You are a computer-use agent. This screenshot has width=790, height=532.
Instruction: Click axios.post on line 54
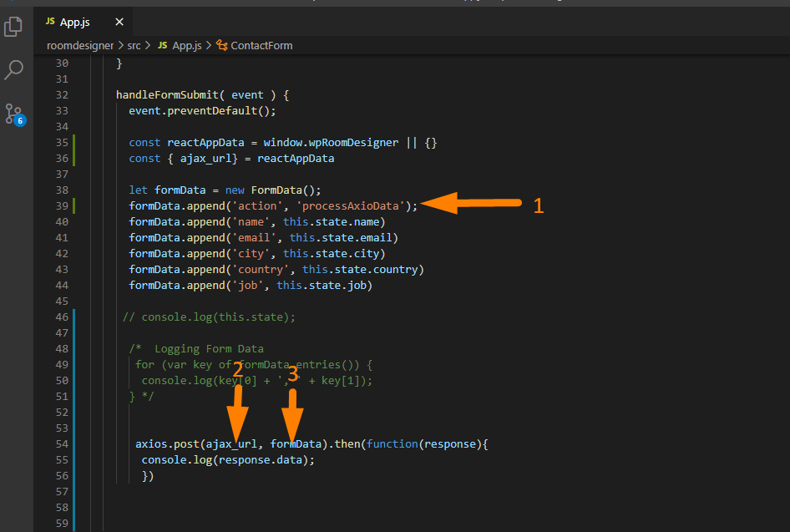tap(167, 443)
